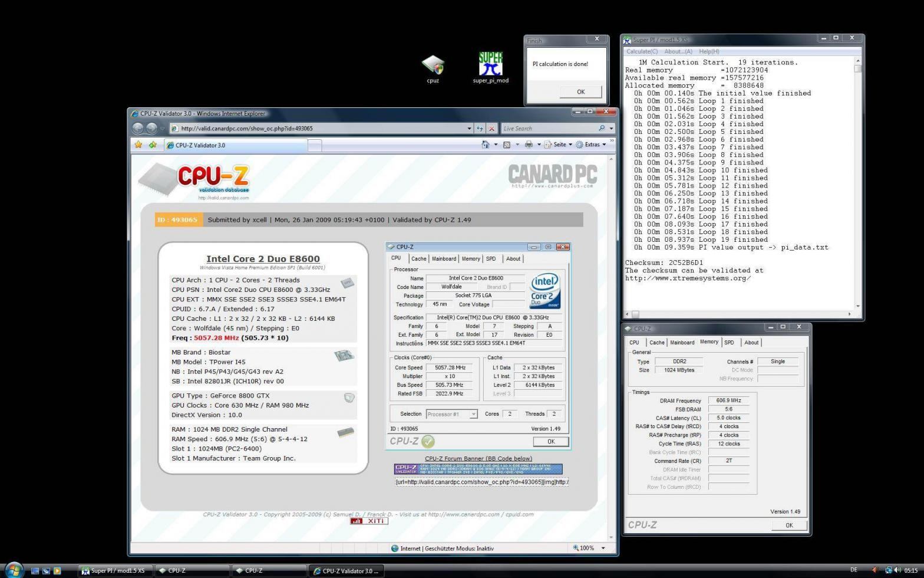Image resolution: width=924 pixels, height=578 pixels.
Task: Open the IE zoom level dropdown
Action: pos(603,548)
